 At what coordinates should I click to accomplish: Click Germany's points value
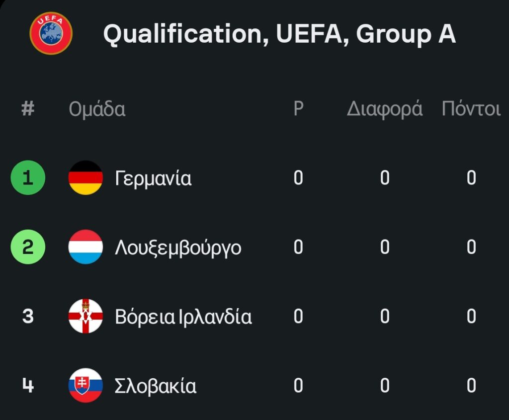[x=471, y=178]
